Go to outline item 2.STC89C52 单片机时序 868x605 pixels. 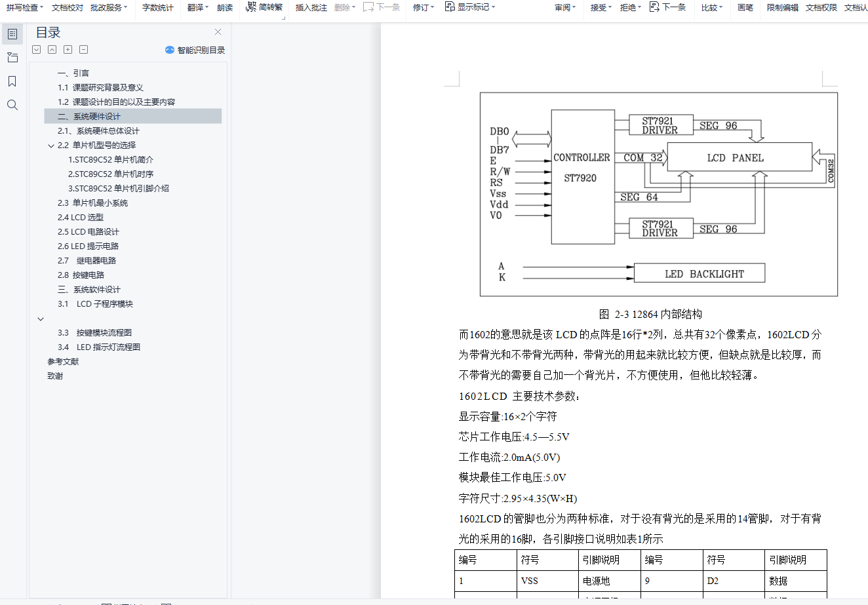pos(111,174)
